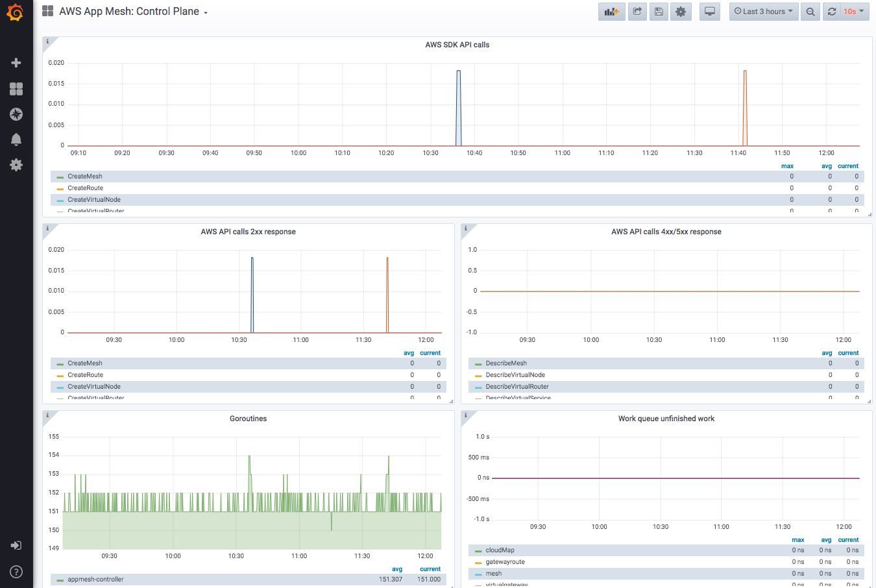
Task: Click the blue DescribeVirtualRouter color swatch
Action: (x=478, y=387)
